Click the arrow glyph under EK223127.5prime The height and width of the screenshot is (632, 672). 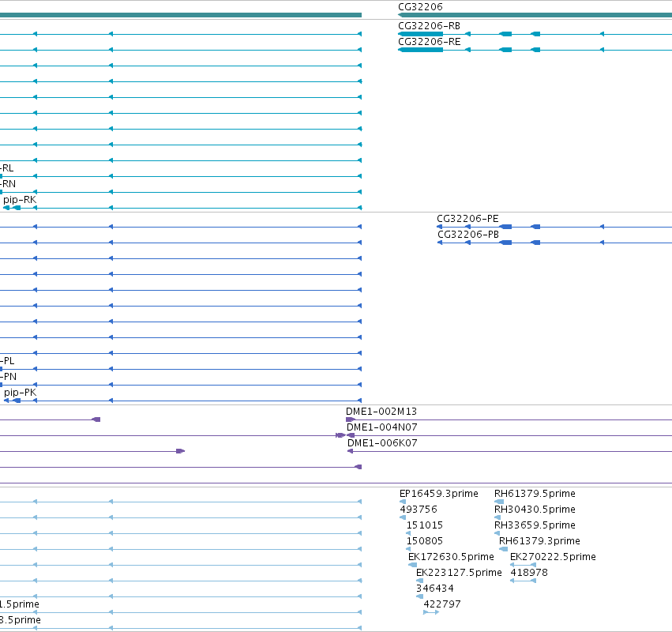[x=419, y=581]
